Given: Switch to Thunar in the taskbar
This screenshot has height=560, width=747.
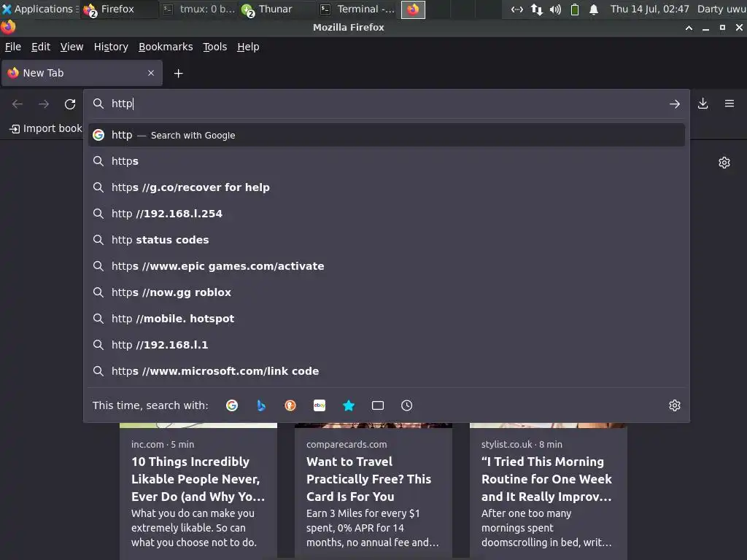Looking at the screenshot, I should pos(277,9).
